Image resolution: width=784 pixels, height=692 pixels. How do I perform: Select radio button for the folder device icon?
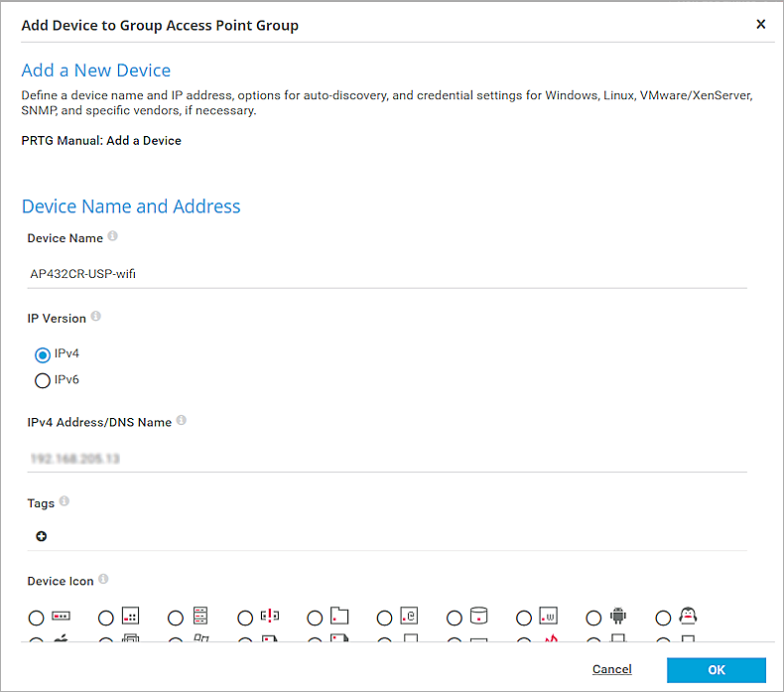[x=315, y=618]
